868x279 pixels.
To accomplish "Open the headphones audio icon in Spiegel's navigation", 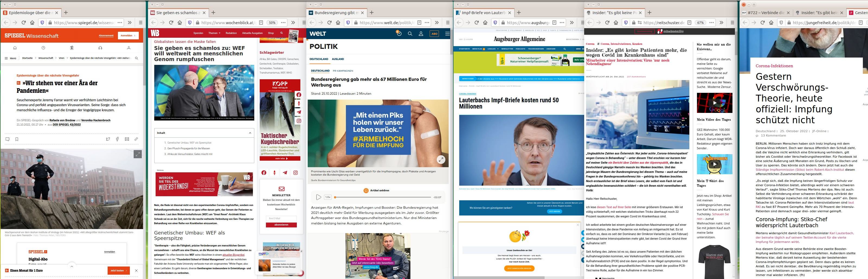I will (100, 48).
